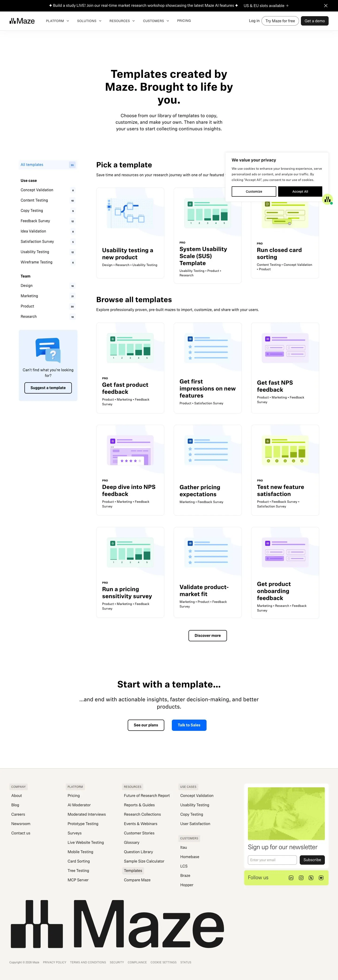Click the large Maze logo in footer
Image resolution: width=338 pixels, height=980 pixels.
[x=117, y=924]
